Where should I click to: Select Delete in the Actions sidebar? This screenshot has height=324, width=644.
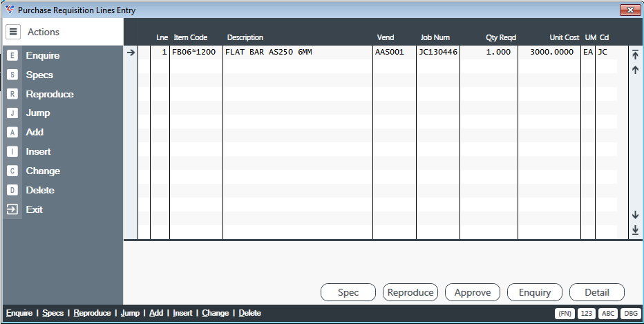pyautogui.click(x=40, y=190)
